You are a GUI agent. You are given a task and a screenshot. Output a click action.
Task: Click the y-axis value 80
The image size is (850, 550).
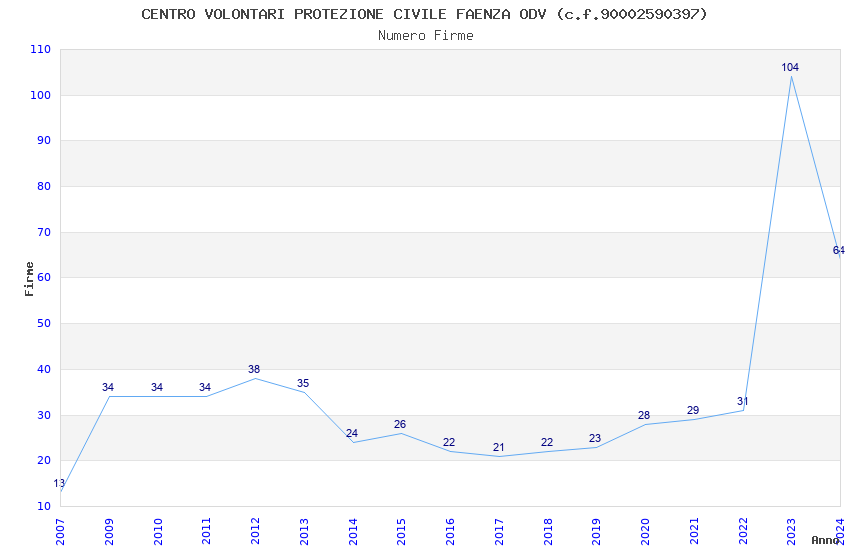[x=43, y=186]
